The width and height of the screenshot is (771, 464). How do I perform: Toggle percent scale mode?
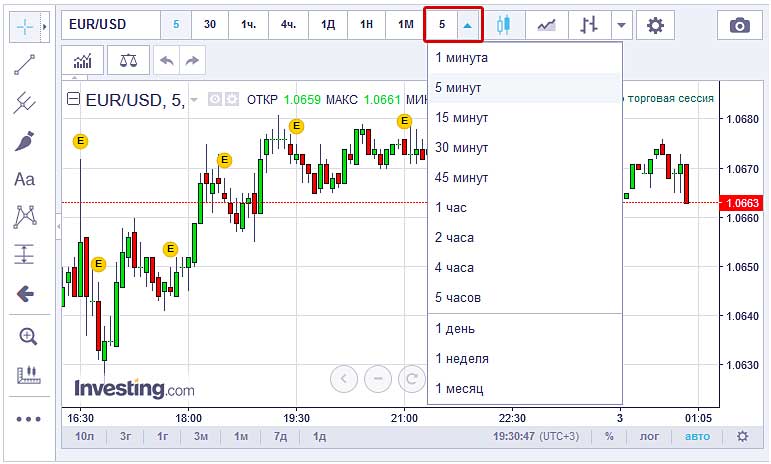(609, 437)
